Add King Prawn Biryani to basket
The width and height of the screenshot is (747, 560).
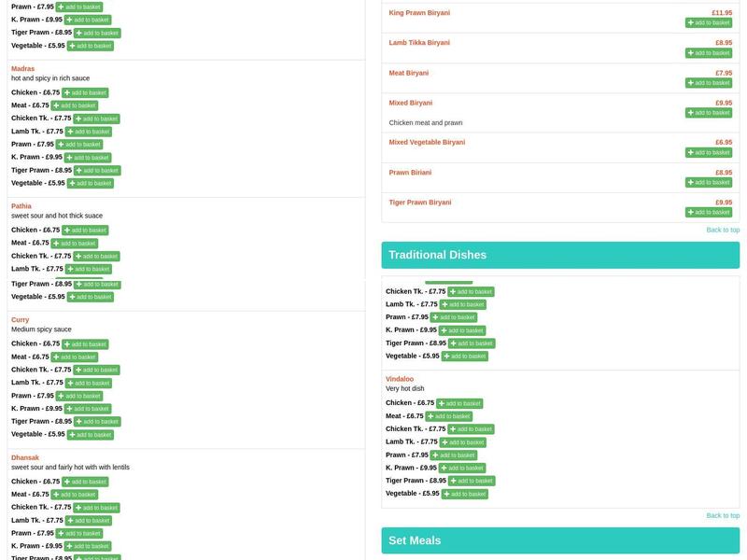[708, 22]
